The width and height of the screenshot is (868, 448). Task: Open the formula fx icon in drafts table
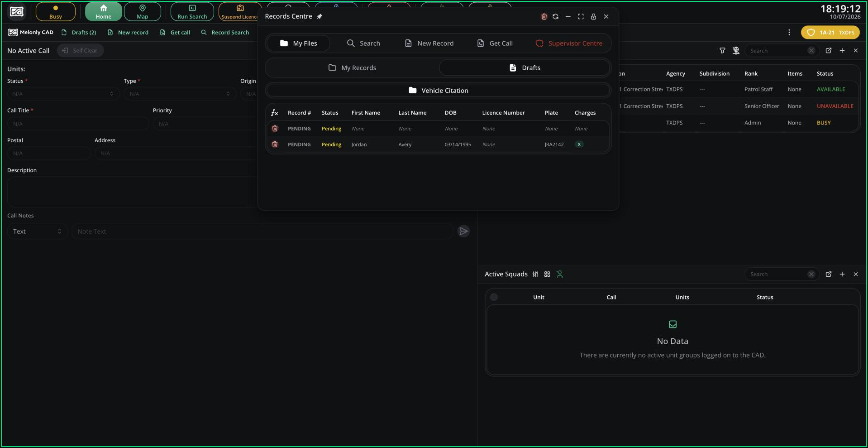275,113
